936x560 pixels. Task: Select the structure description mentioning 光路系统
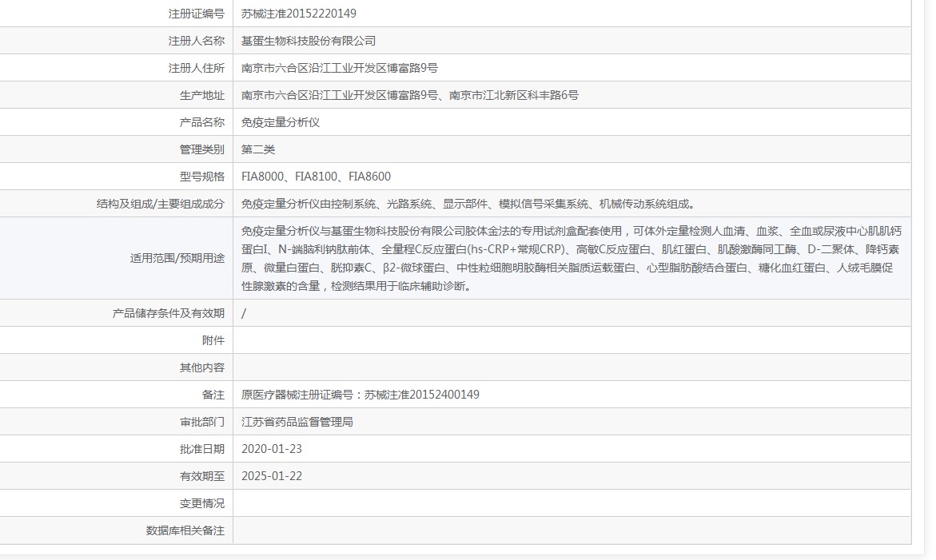click(468, 204)
